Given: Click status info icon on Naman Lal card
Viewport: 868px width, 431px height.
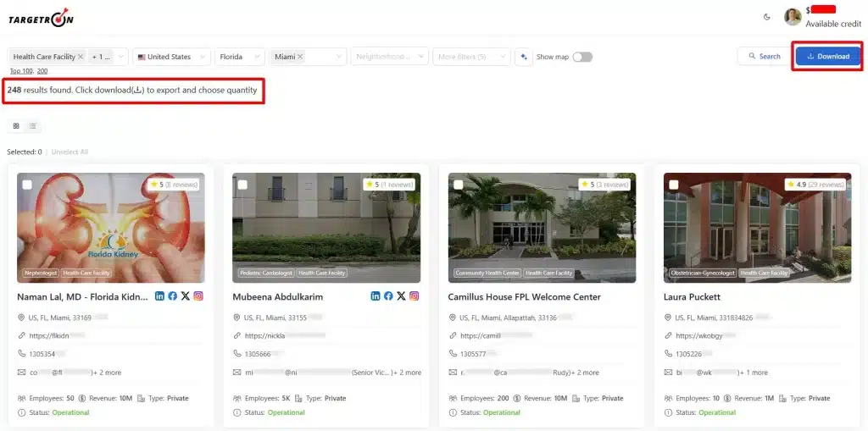Looking at the screenshot, I should tap(21, 412).
